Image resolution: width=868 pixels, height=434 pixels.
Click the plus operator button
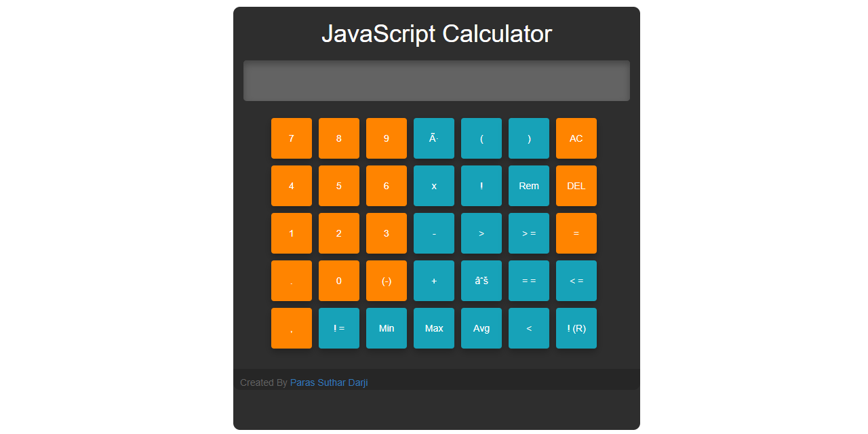pos(434,281)
